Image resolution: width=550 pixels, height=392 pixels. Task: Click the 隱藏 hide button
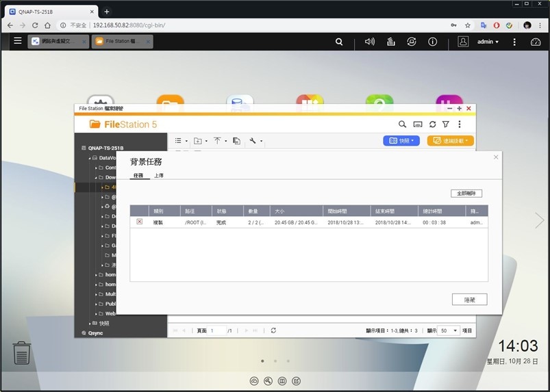click(469, 300)
